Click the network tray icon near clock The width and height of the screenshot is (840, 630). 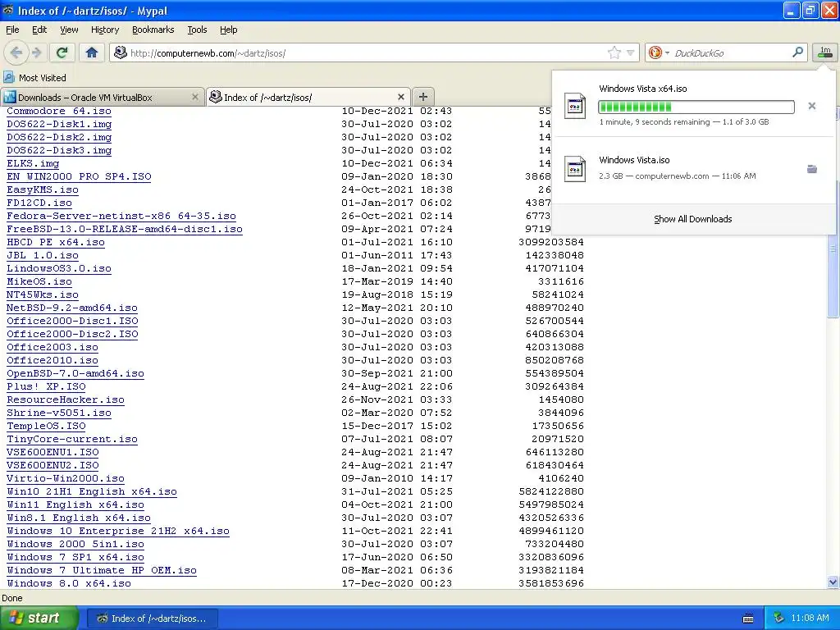click(x=779, y=618)
